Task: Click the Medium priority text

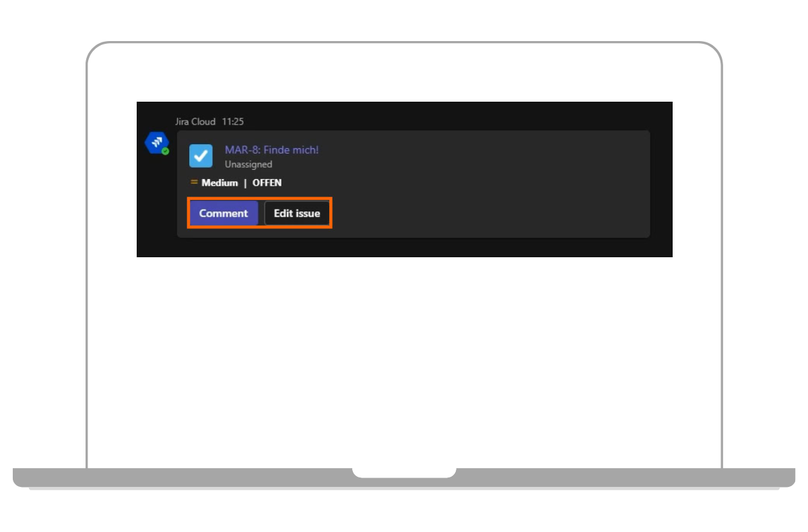Action: tap(220, 182)
